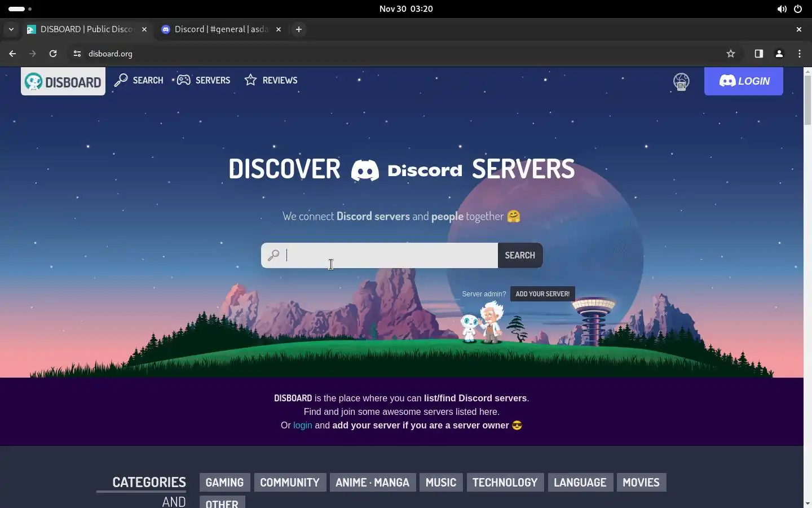Image resolution: width=812 pixels, height=508 pixels.
Task: Click the ADD YOUR SERVER! button
Action: 542,294
